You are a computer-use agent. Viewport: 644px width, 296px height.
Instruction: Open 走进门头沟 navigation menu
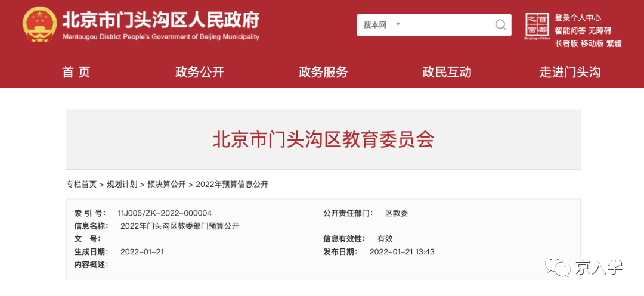pos(570,73)
